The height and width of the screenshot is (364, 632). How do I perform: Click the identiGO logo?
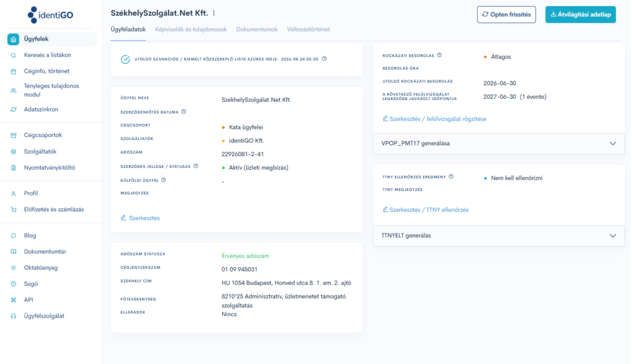click(x=51, y=15)
